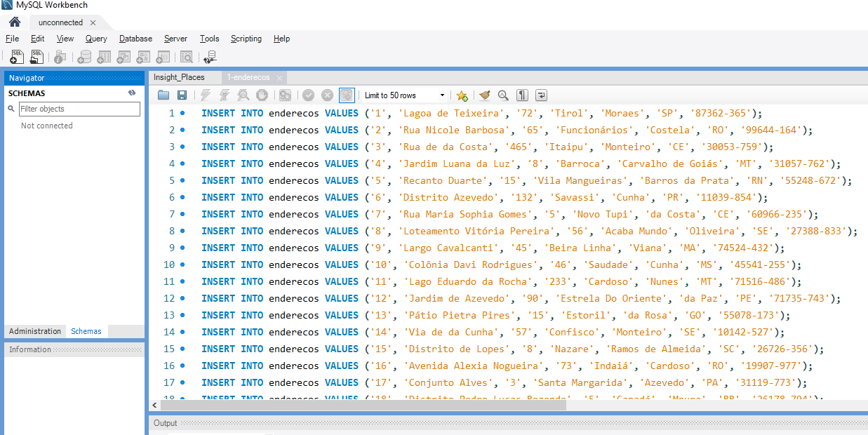Toggle invisible characters display

pos(522,95)
